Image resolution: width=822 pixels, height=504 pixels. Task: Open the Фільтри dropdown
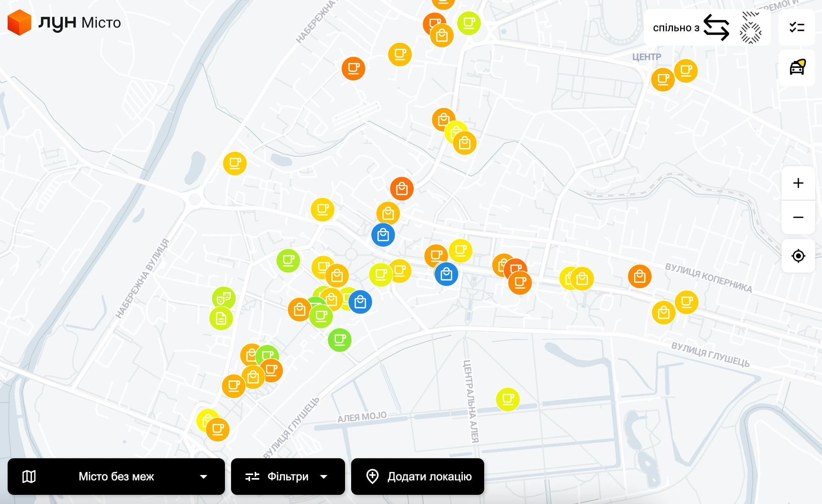point(287,477)
